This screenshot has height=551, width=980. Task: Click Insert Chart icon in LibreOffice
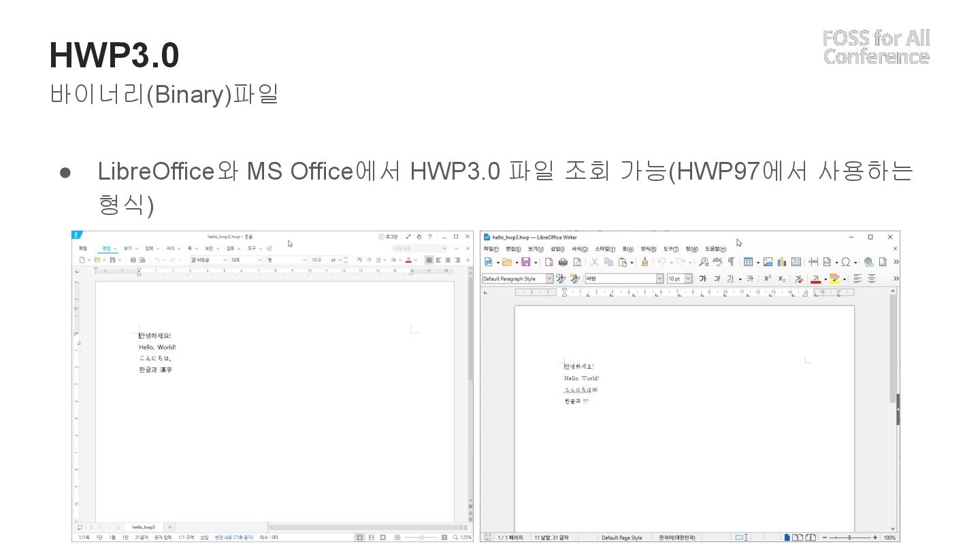pos(781,262)
